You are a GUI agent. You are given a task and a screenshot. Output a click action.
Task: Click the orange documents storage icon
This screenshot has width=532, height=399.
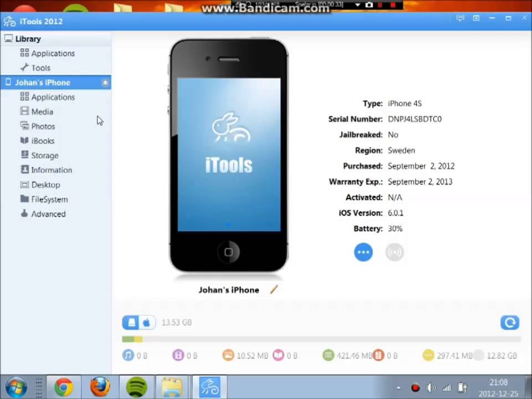[378, 355]
